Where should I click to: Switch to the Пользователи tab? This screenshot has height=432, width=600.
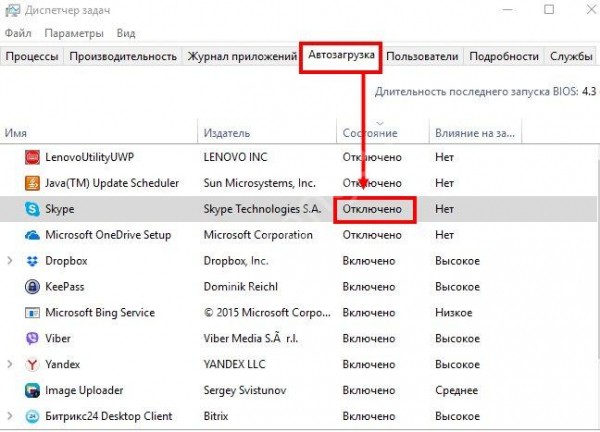click(x=422, y=57)
